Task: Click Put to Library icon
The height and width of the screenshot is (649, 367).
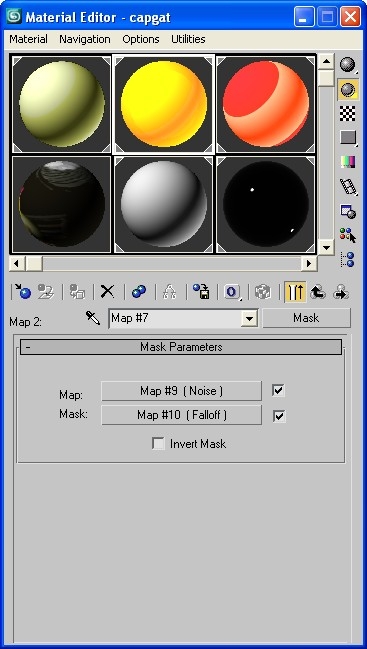Action: click(x=201, y=292)
